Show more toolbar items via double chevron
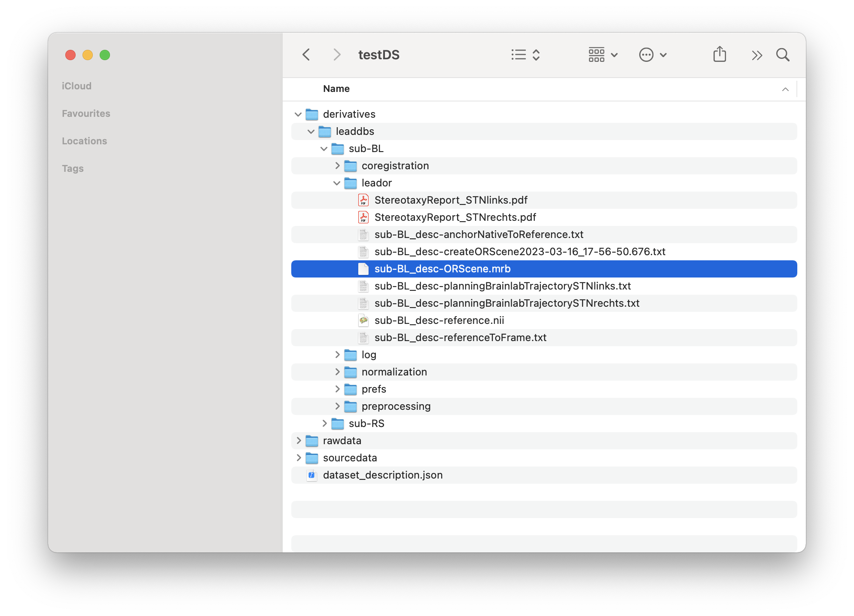The height and width of the screenshot is (616, 854). coord(756,55)
